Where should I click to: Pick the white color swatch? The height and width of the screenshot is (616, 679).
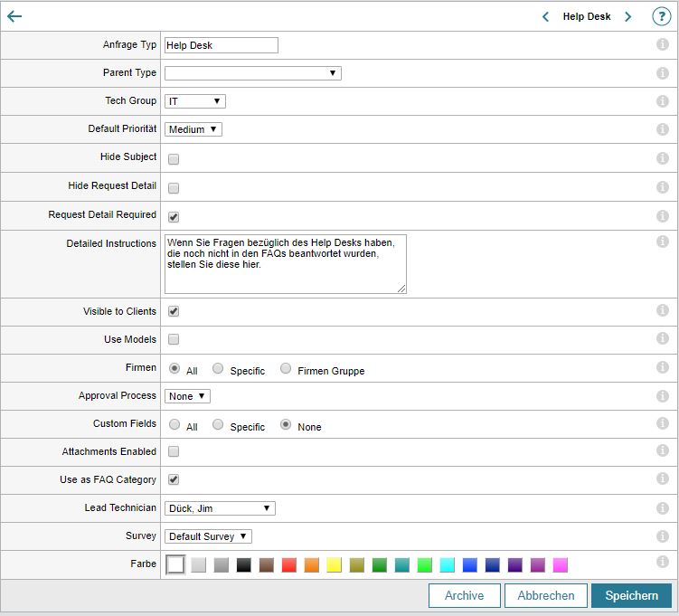[175, 564]
